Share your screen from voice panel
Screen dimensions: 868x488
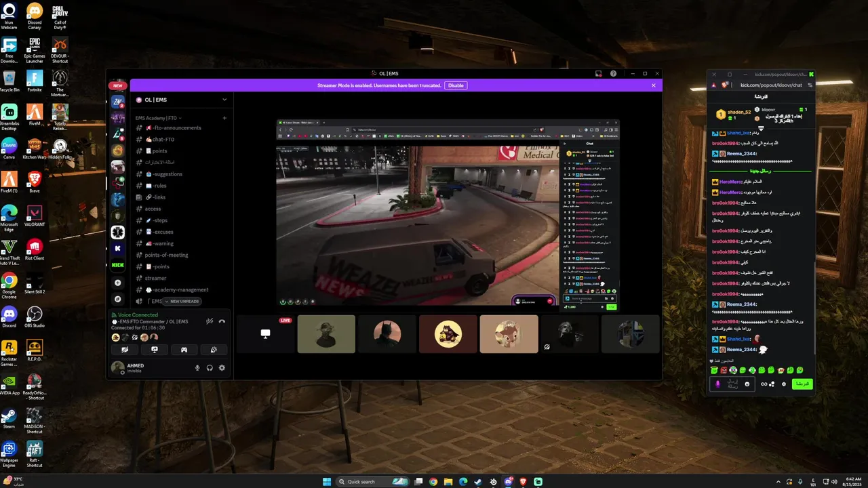tap(155, 350)
